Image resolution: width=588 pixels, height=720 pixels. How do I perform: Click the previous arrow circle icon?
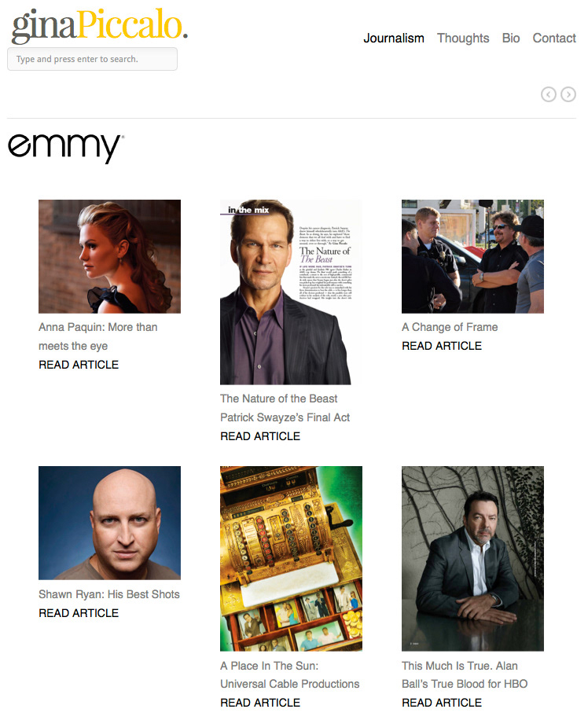(549, 94)
